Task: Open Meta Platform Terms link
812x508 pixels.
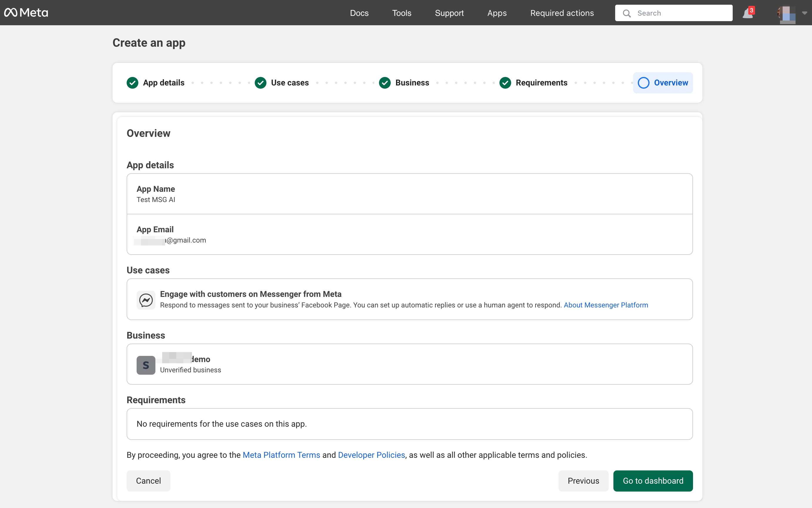Action: [281, 455]
